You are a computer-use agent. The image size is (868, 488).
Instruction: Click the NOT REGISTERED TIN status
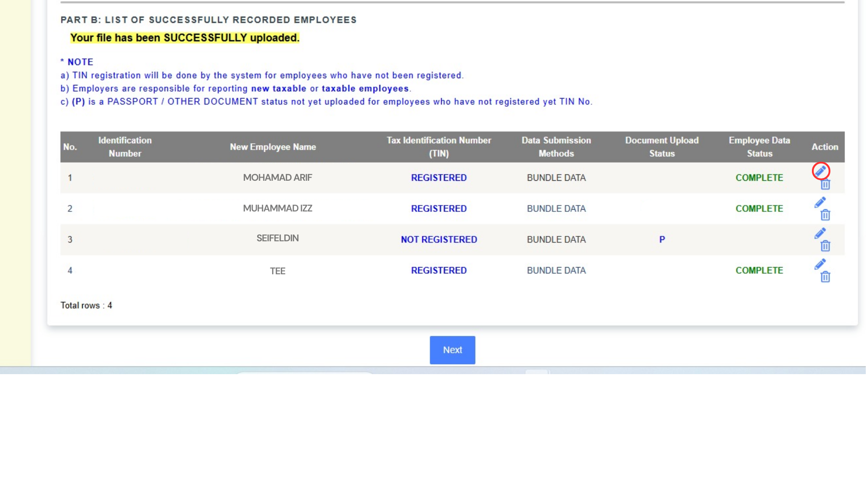click(439, 239)
